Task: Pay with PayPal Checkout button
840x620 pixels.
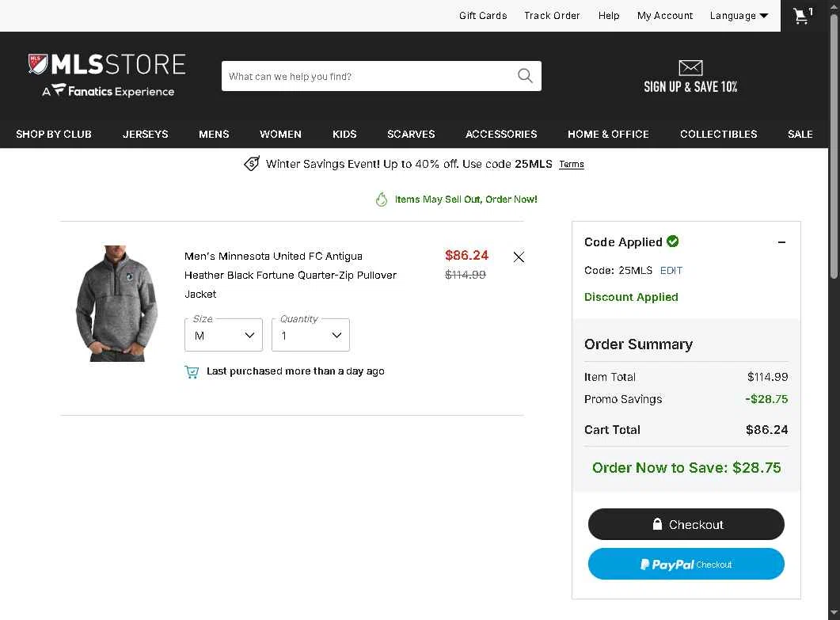Action: click(x=686, y=564)
